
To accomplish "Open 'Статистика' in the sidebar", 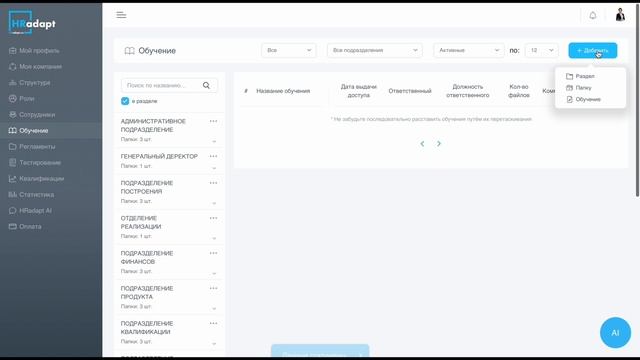I will [31, 195].
